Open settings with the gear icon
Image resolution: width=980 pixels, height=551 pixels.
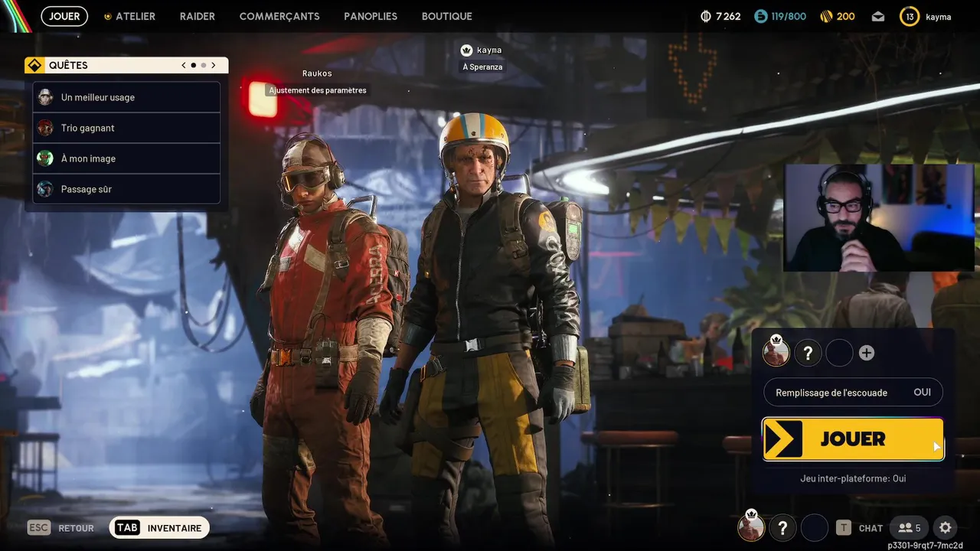pyautogui.click(x=946, y=527)
